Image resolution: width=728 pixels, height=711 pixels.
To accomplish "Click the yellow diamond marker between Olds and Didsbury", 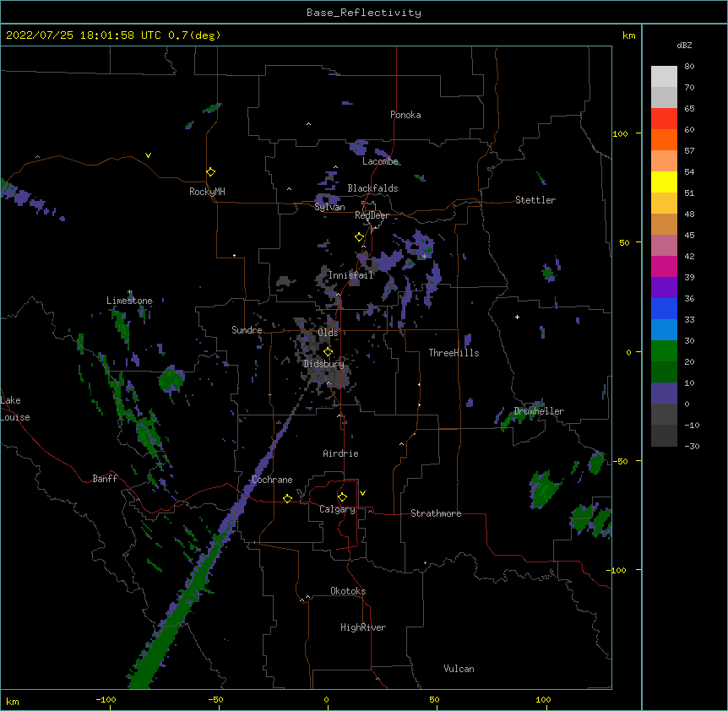I will [329, 351].
